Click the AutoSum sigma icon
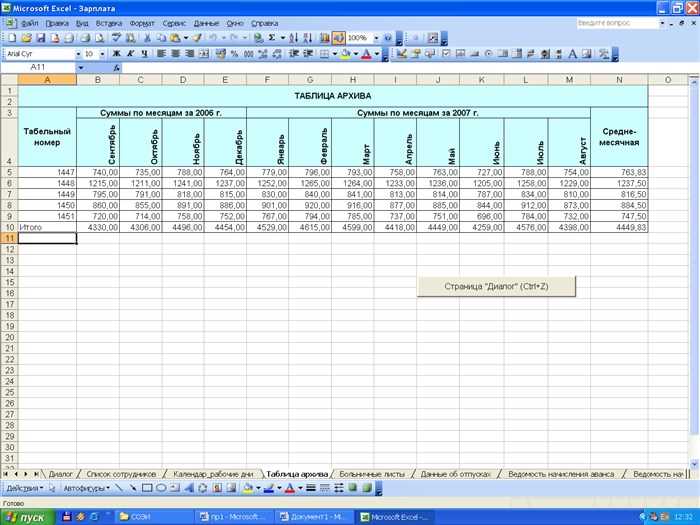 pyautogui.click(x=272, y=38)
